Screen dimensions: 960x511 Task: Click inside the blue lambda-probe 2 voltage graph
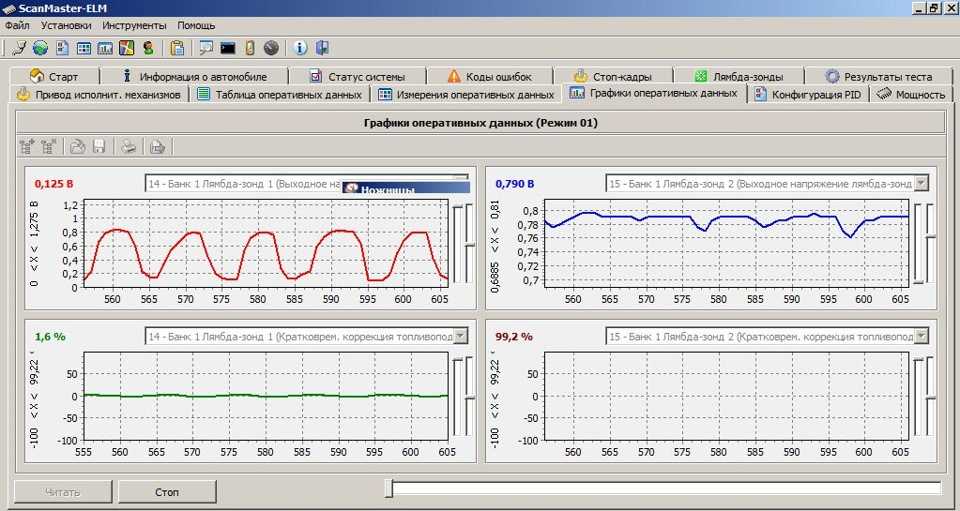726,243
